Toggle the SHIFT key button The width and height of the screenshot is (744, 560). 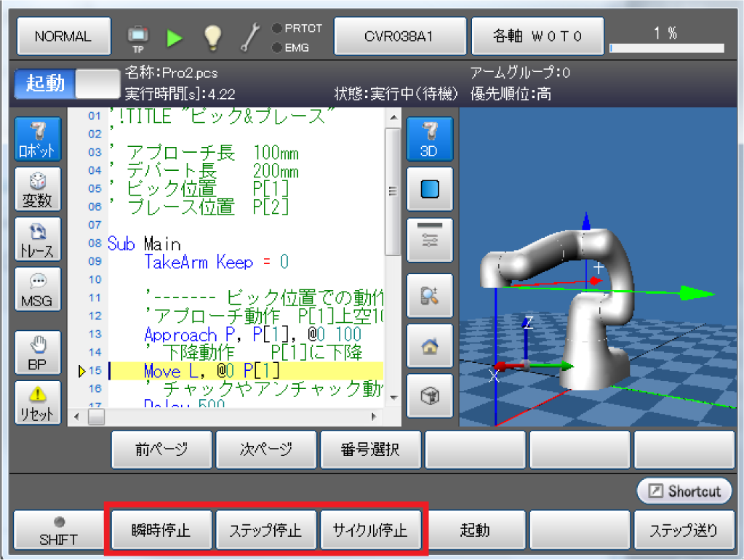[x=60, y=531]
